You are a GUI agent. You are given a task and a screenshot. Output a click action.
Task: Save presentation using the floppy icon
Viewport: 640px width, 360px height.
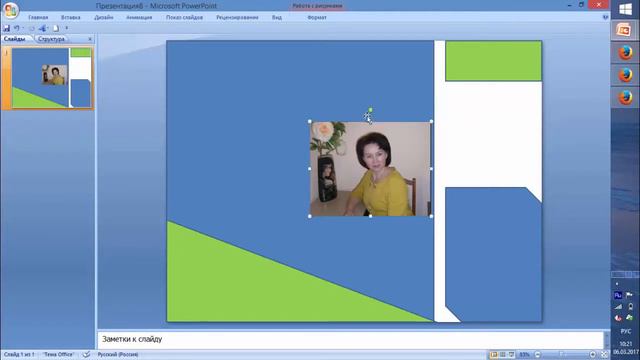pos(7,28)
